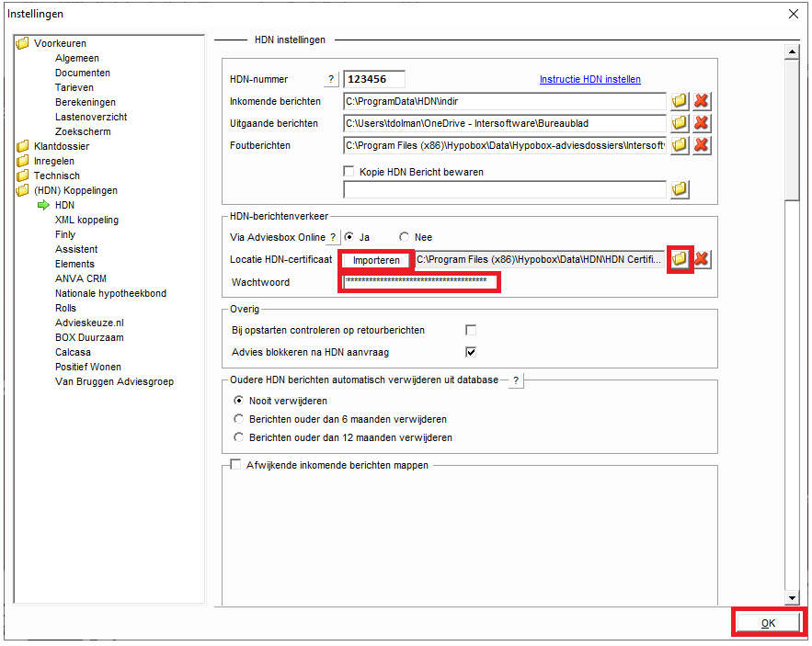The height and width of the screenshot is (646, 812).
Task: Select Ja for Via Adviesbox Online
Action: 349,237
